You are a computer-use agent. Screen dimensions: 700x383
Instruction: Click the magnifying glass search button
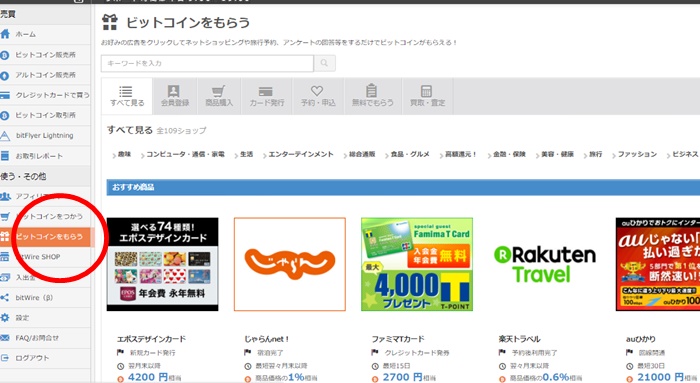tap(325, 63)
